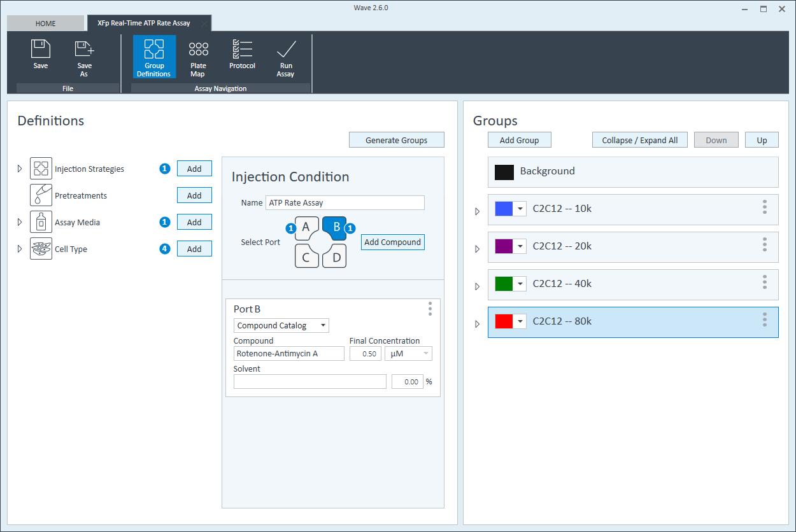Select injection port C

point(307,256)
